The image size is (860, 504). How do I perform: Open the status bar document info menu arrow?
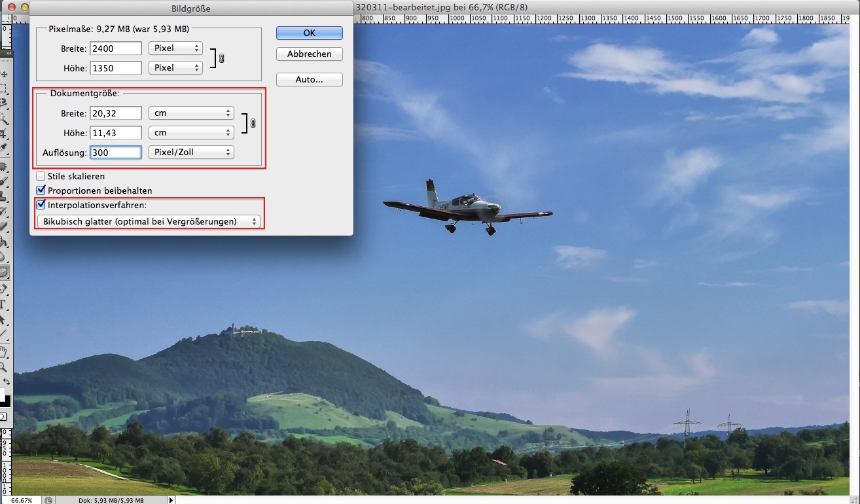(x=171, y=500)
